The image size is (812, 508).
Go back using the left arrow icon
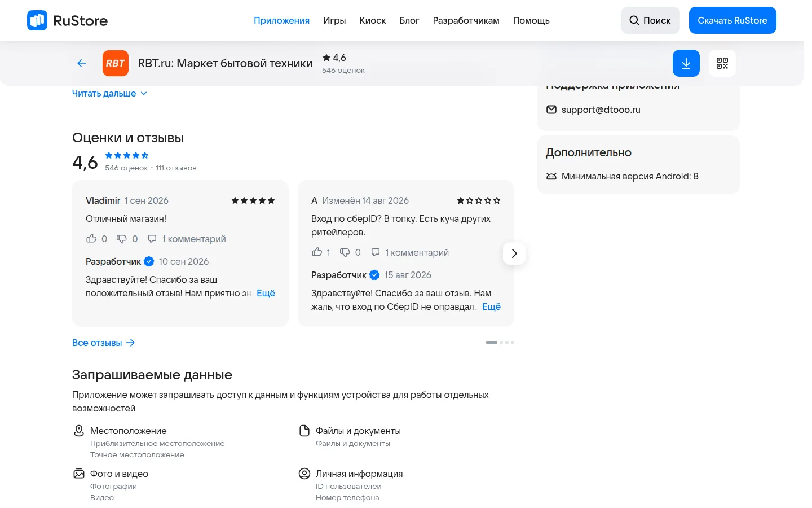(82, 63)
